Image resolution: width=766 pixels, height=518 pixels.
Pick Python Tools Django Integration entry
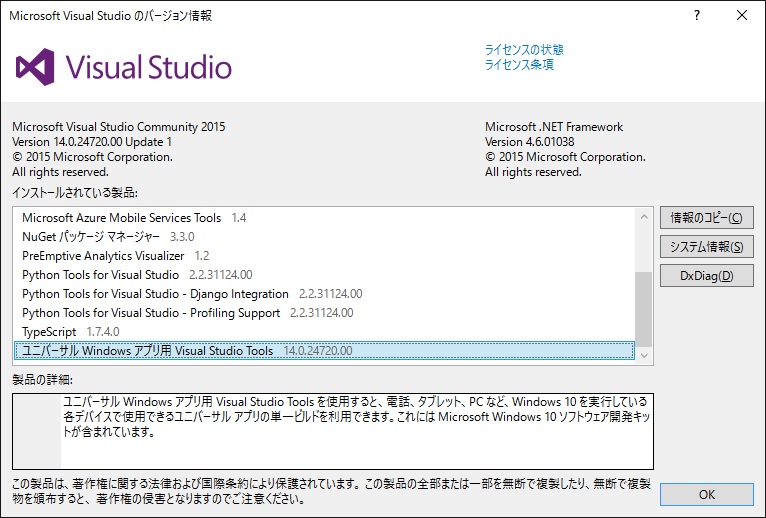pyautogui.click(x=157, y=294)
